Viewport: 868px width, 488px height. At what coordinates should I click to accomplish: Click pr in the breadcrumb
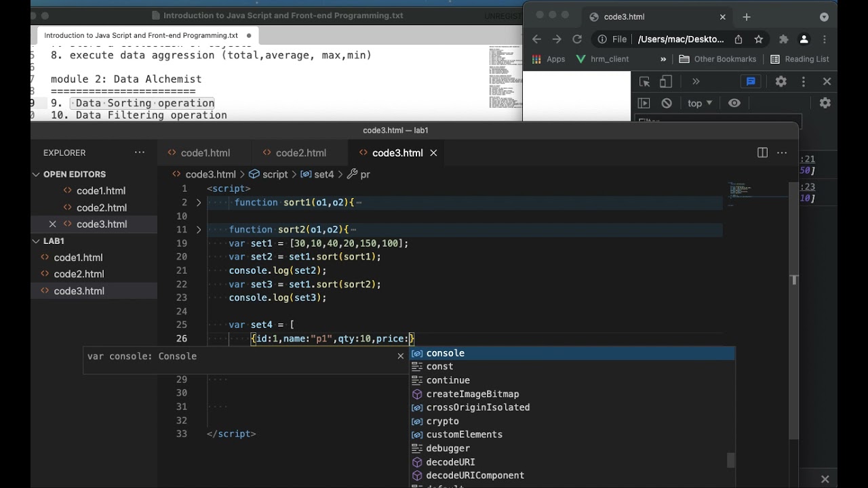365,174
